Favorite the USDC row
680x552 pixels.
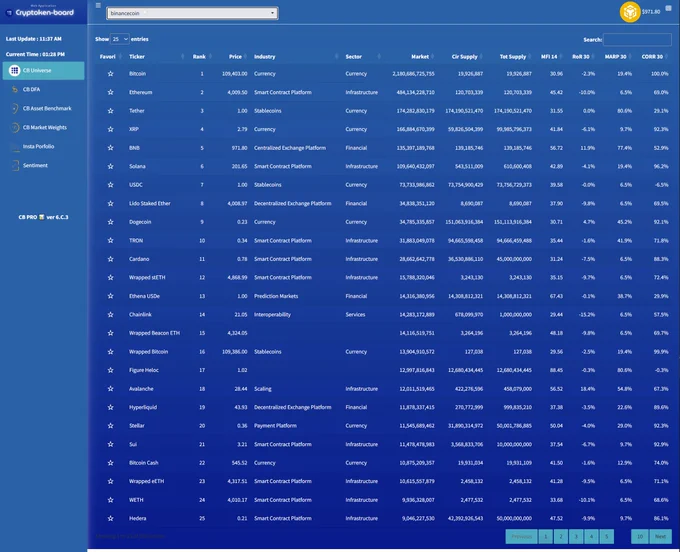click(111, 185)
